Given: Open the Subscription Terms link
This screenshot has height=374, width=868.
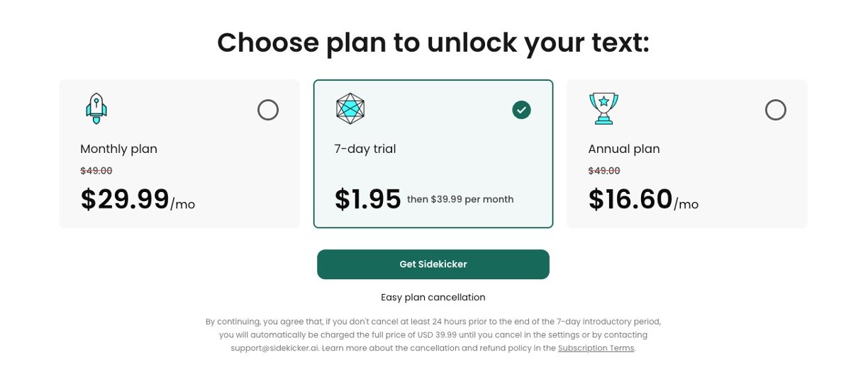Looking at the screenshot, I should [596, 348].
